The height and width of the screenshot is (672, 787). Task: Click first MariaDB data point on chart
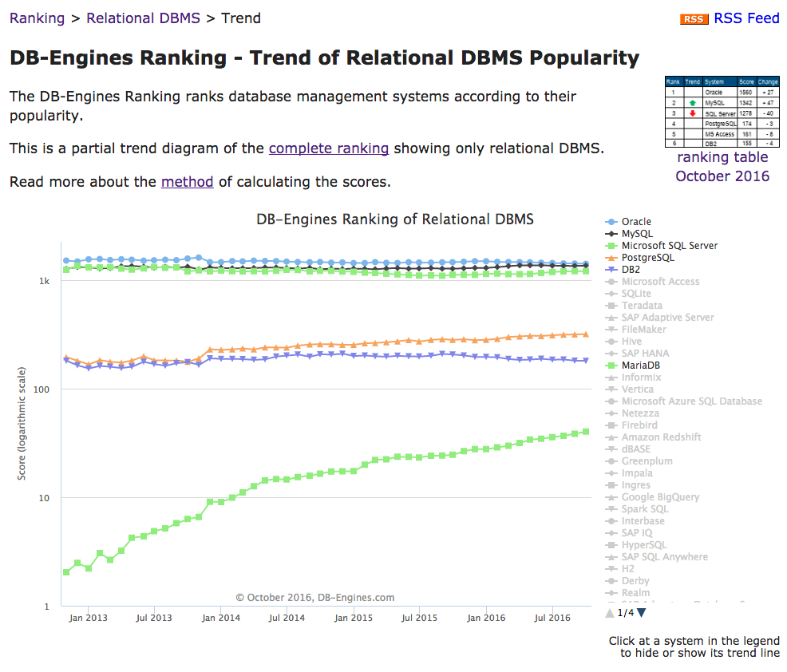[x=66, y=572]
